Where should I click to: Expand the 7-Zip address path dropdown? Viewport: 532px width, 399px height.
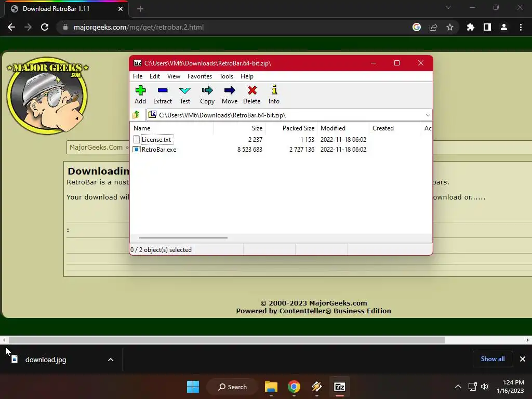(428, 115)
